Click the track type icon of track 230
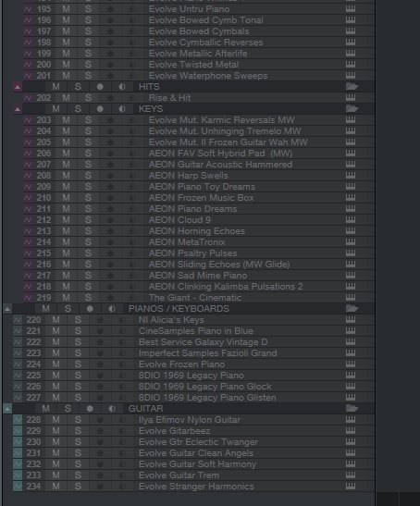This screenshot has height=506, width=420. point(18,442)
